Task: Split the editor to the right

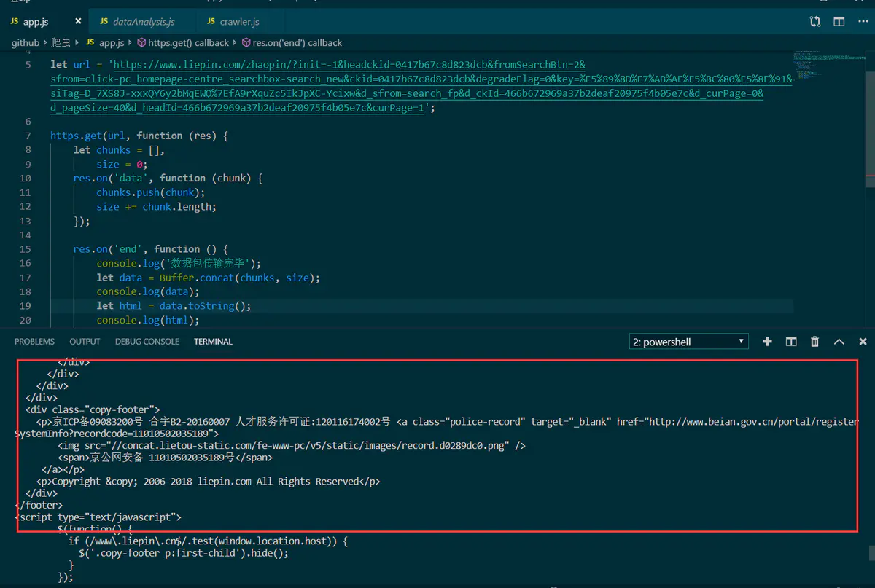Action: 839,22
